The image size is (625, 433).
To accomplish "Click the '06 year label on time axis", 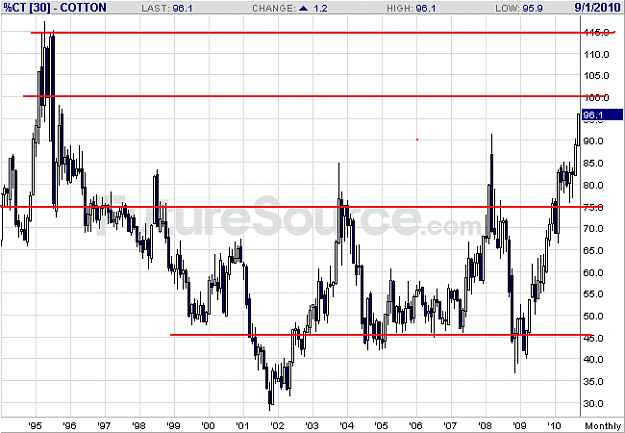I will 415,425.
